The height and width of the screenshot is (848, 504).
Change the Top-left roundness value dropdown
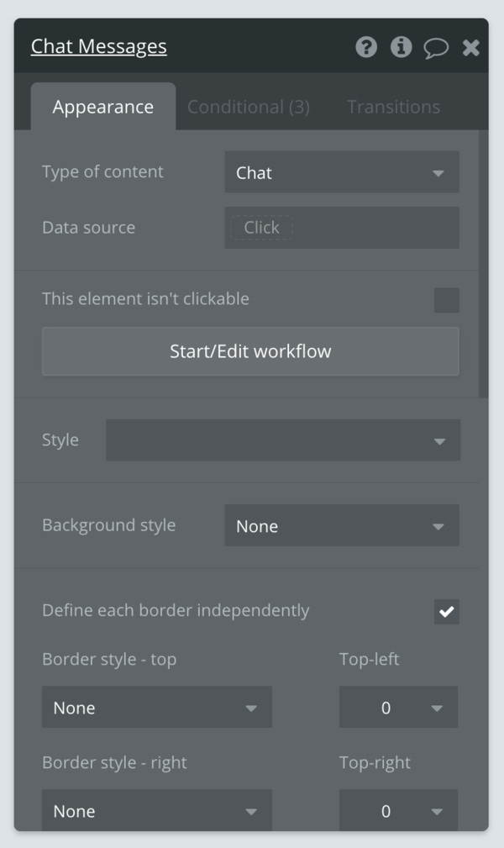point(398,708)
